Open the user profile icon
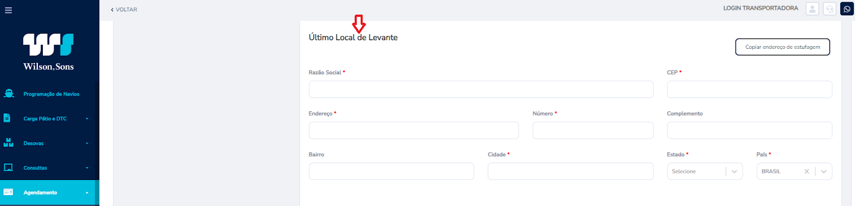The height and width of the screenshot is (206, 868). coord(812,9)
